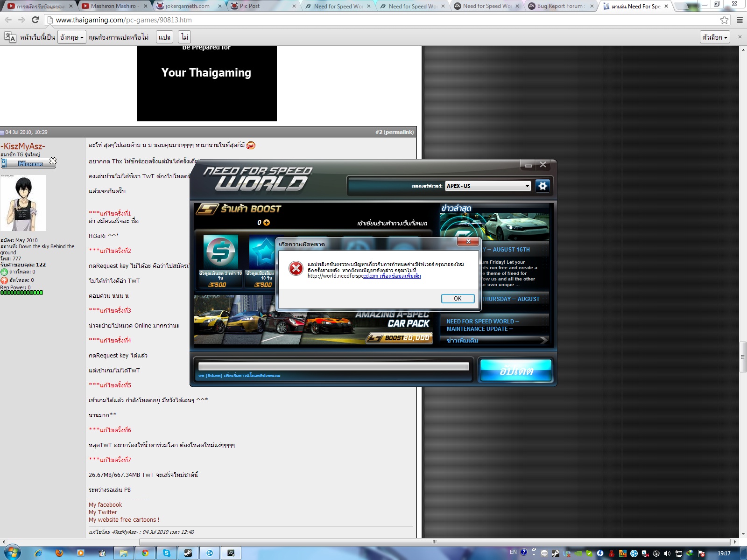This screenshot has height=560, width=747.
Task: Click the translate button in translate bar
Action: click(164, 37)
